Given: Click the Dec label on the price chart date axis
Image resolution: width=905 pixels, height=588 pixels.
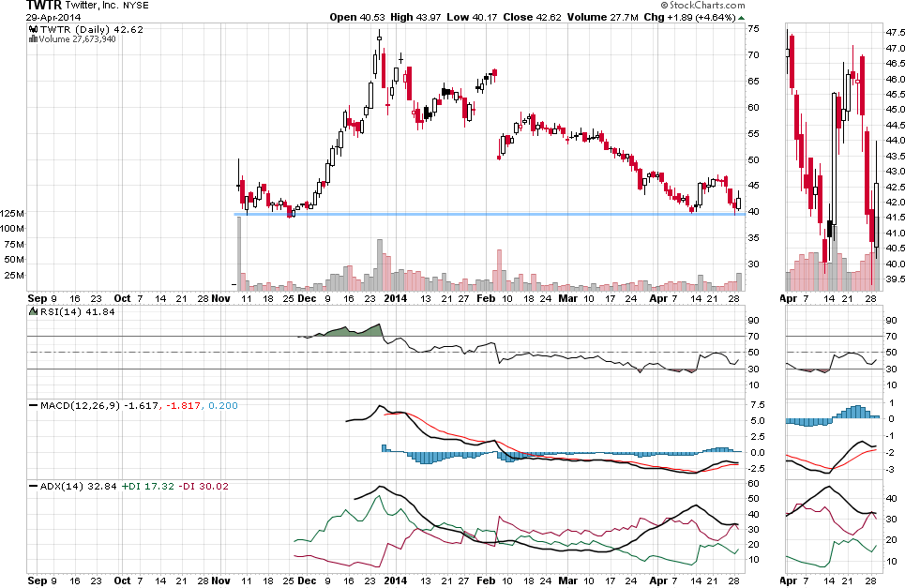Looking at the screenshot, I should coord(307,298).
